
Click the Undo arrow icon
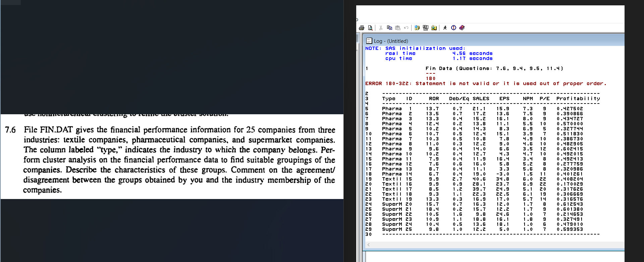406,28
